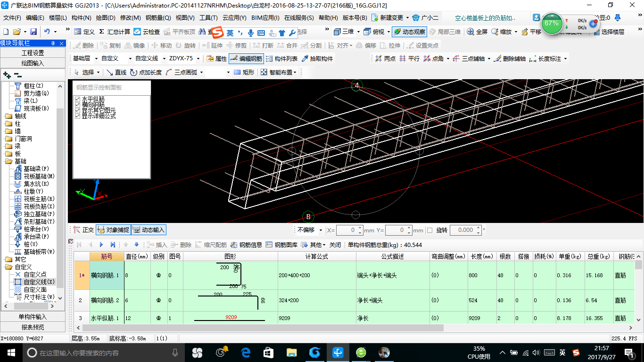Click 拾取构件 pick component tool
Screen dimensions: 644x362
click(x=317, y=59)
